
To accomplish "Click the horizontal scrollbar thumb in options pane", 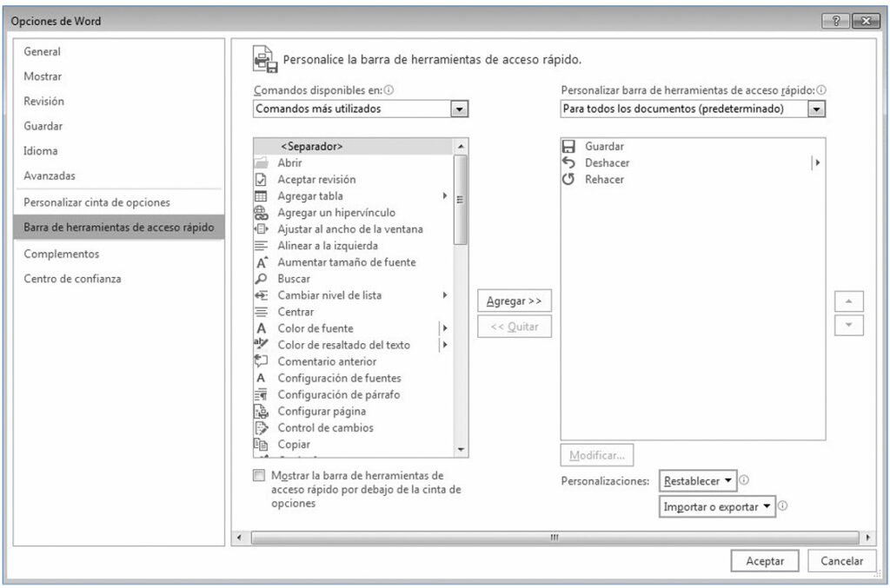I will coord(555,537).
